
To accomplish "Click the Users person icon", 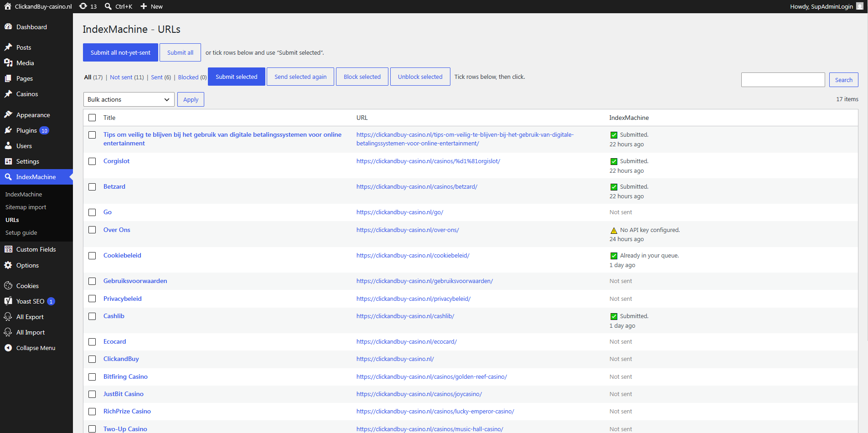I will [x=8, y=146].
